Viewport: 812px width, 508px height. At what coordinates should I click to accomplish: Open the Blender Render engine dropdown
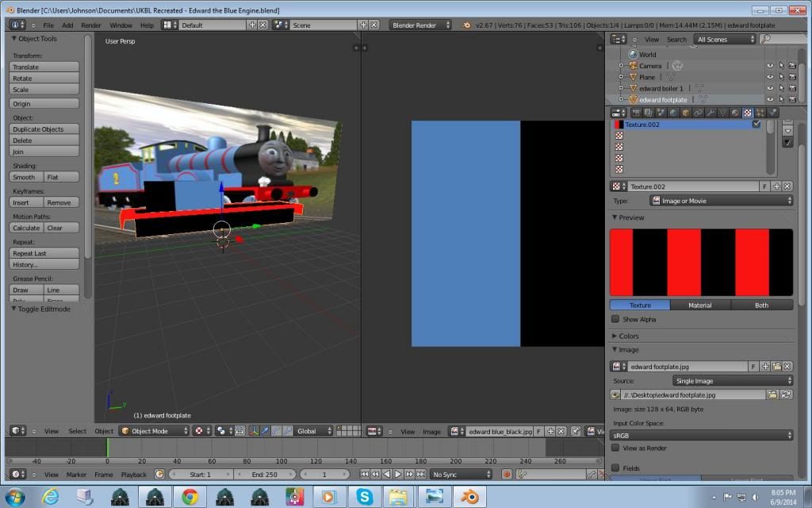point(420,25)
